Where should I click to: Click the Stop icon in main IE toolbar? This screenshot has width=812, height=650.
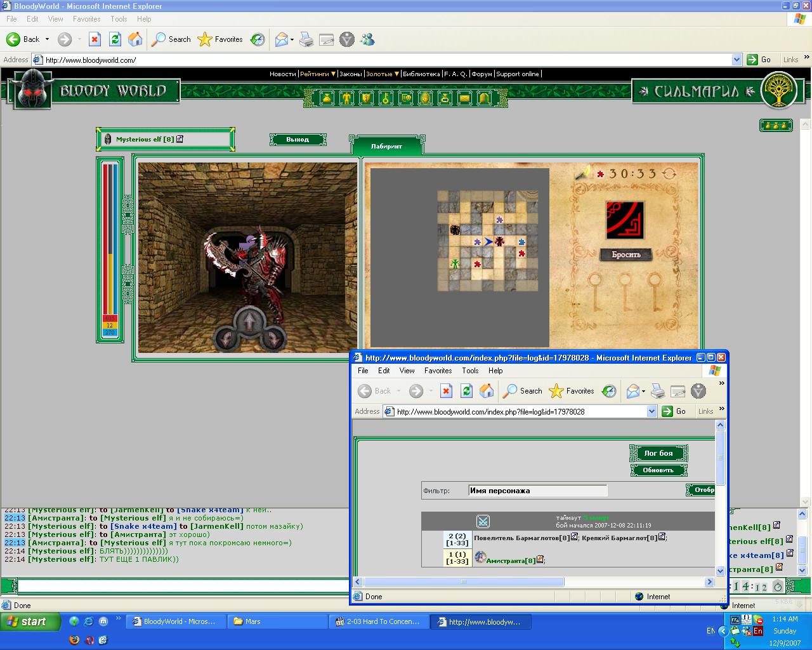(x=95, y=39)
